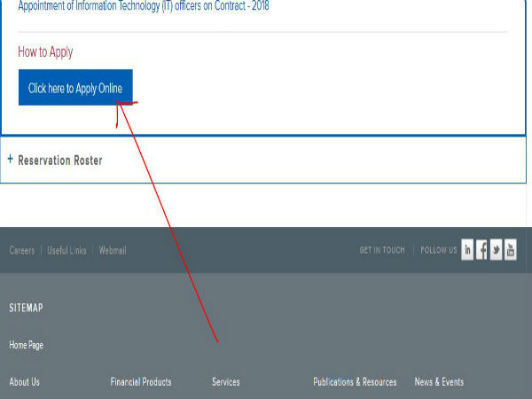Open the IT officers on Contract 2018 link
This screenshot has height=399, width=532.
[144, 6]
